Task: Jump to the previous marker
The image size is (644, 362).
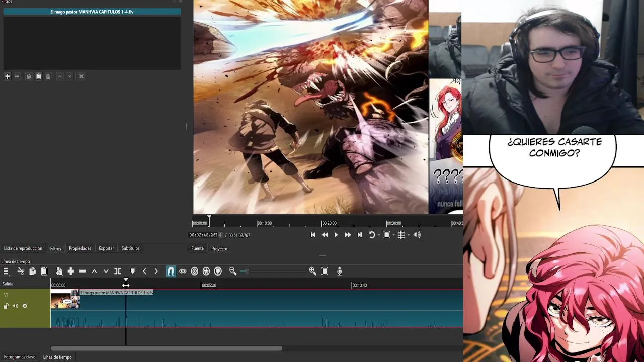Action: 144,271
